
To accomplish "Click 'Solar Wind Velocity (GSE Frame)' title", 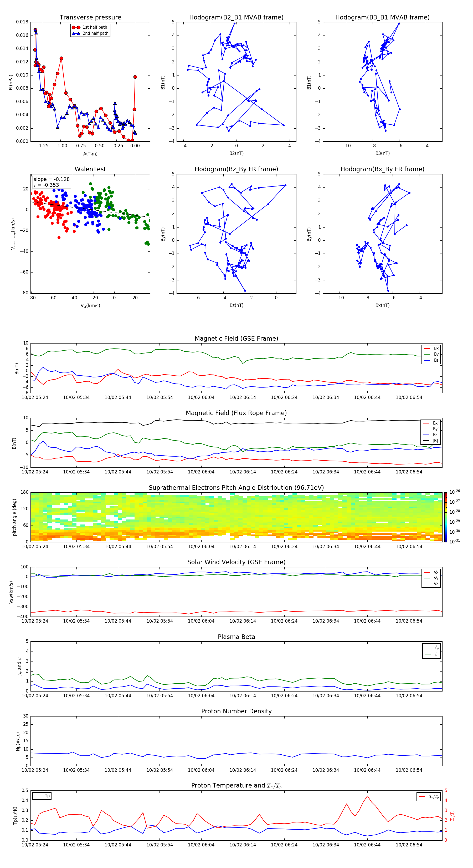I will pyautogui.click(x=236, y=562).
